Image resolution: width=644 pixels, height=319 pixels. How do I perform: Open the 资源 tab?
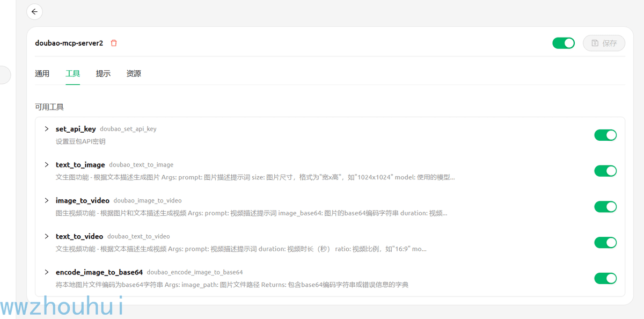click(134, 74)
